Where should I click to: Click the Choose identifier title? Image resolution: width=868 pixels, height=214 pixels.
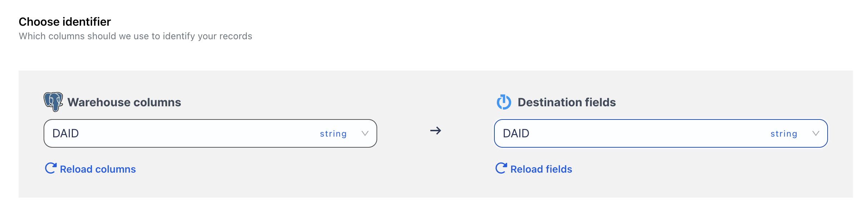pyautogui.click(x=65, y=22)
